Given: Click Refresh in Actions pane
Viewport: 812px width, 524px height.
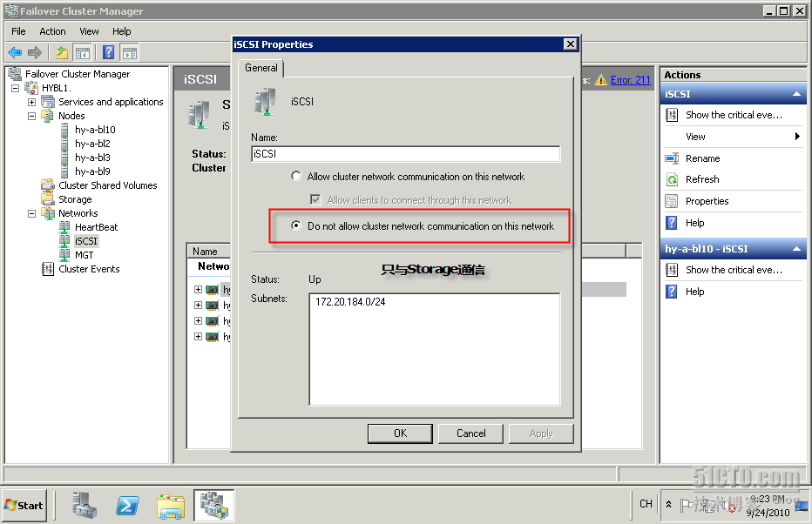Looking at the screenshot, I should click(x=702, y=179).
